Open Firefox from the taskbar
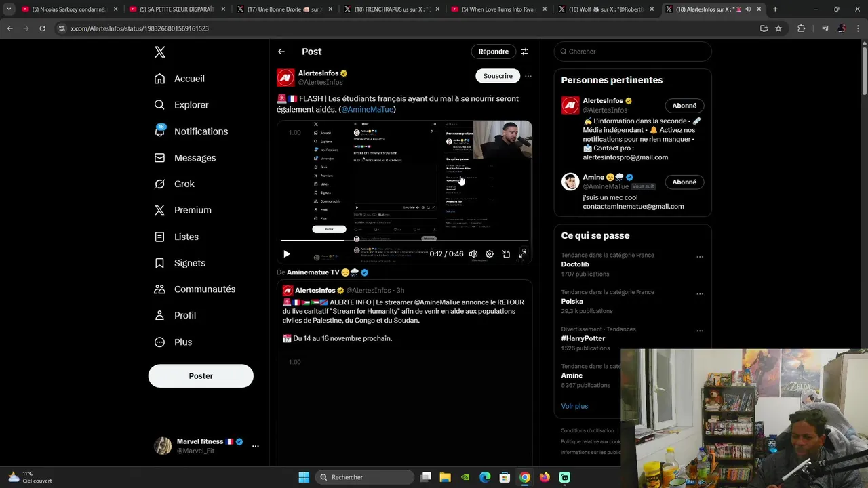The height and width of the screenshot is (488, 868). click(x=545, y=477)
